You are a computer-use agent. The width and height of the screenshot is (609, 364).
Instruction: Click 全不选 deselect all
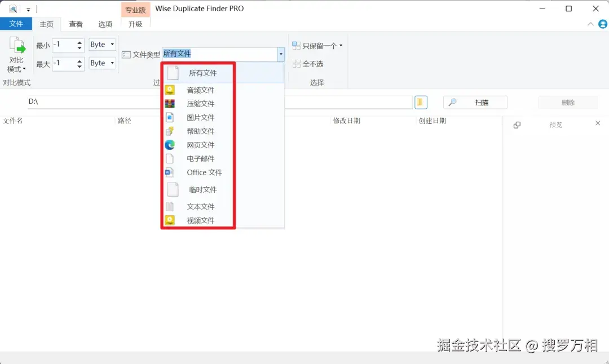pos(308,64)
